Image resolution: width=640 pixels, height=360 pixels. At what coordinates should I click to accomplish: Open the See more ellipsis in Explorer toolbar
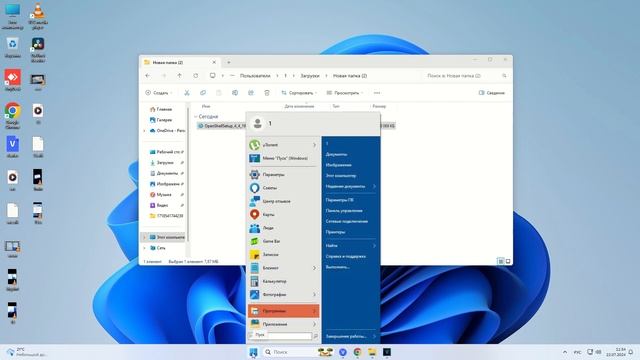[x=377, y=93]
